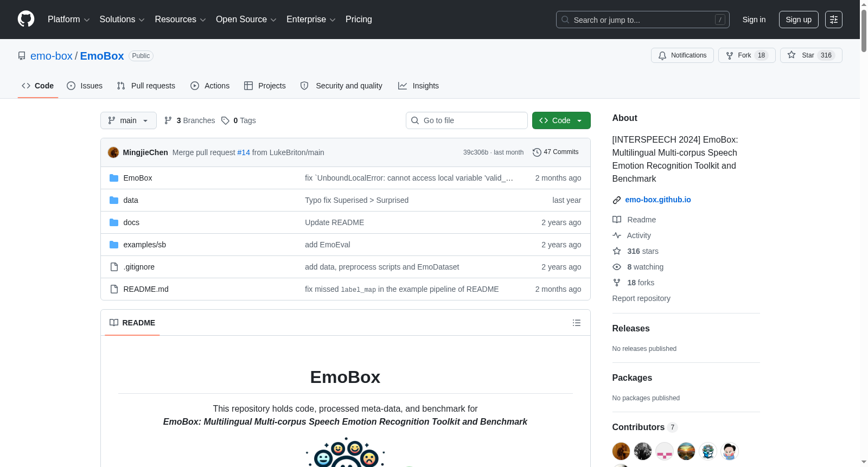
Task: Click the last contributor avatar in the row
Action: coord(730,451)
